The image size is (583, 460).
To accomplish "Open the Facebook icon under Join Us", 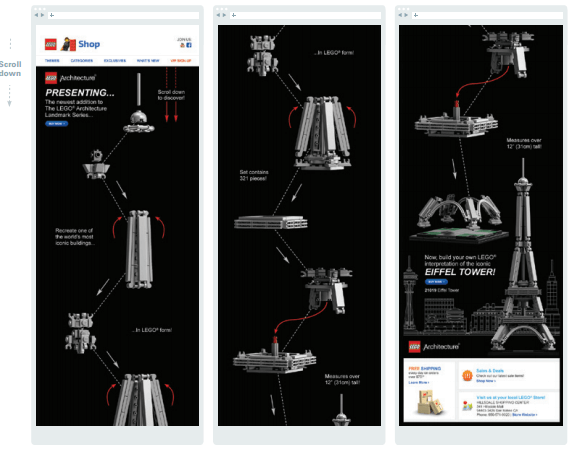I will pyautogui.click(x=189, y=45).
